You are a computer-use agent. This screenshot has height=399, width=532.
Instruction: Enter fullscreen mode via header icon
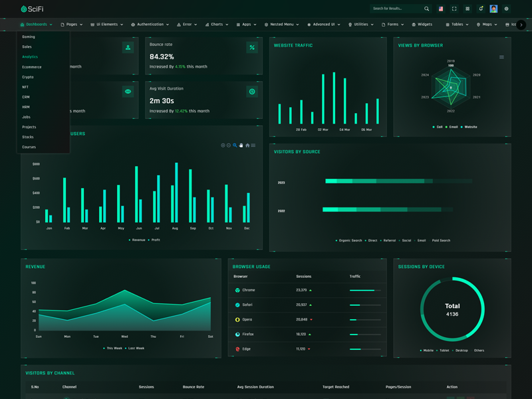point(454,9)
